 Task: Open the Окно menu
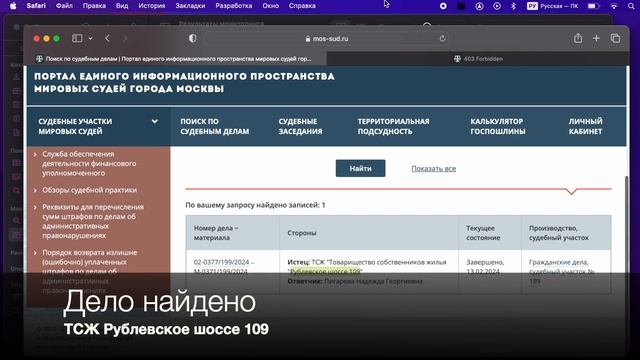[x=271, y=6]
